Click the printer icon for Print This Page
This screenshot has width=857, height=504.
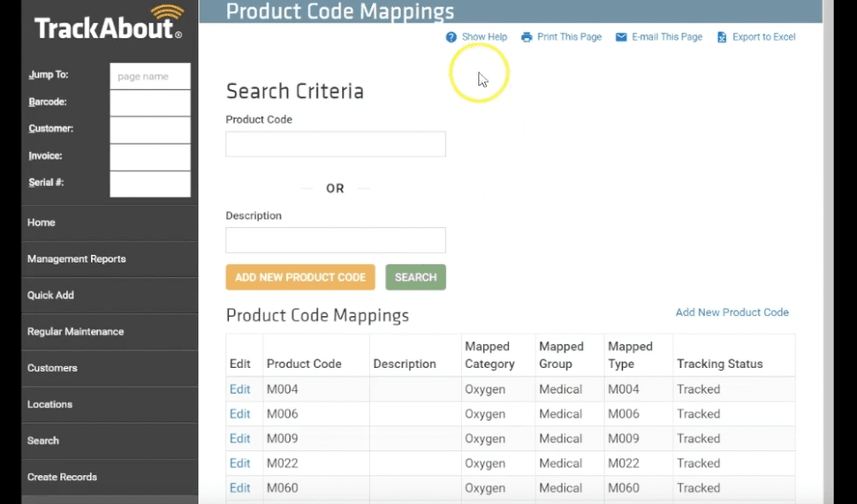(x=527, y=37)
